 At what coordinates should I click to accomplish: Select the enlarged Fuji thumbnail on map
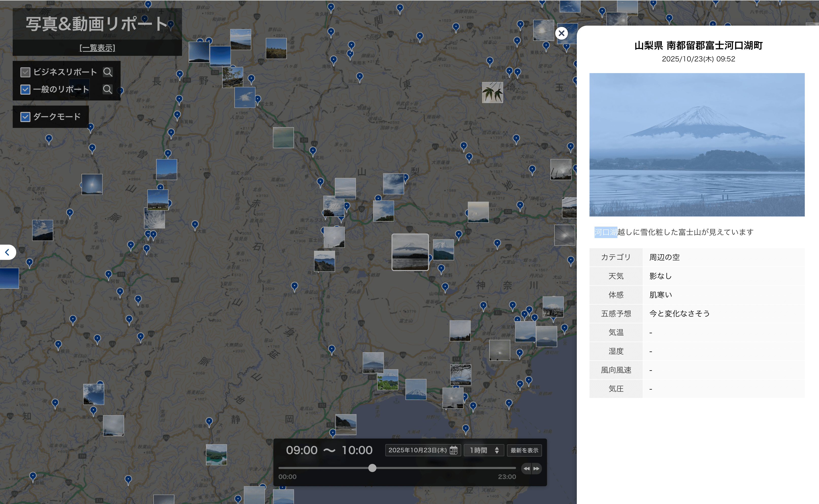410,252
